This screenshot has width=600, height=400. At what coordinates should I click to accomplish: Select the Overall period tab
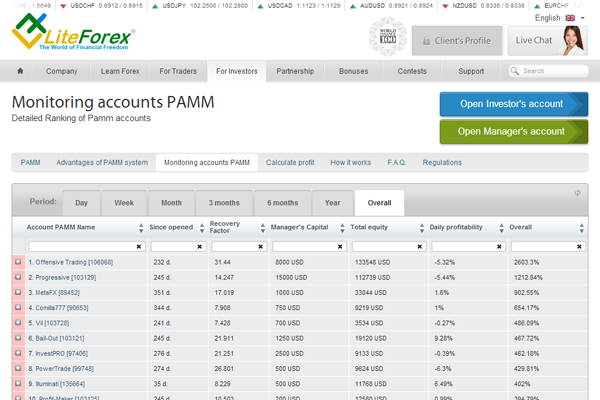click(379, 203)
